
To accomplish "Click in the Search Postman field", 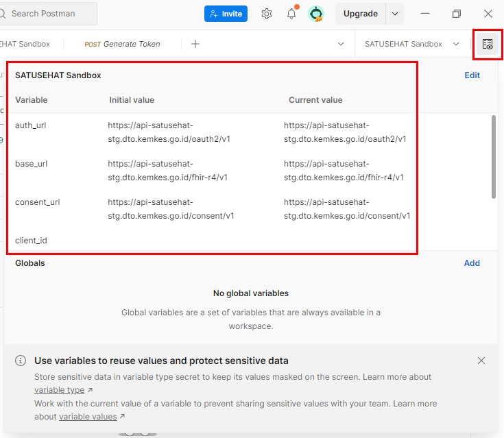I will point(48,14).
